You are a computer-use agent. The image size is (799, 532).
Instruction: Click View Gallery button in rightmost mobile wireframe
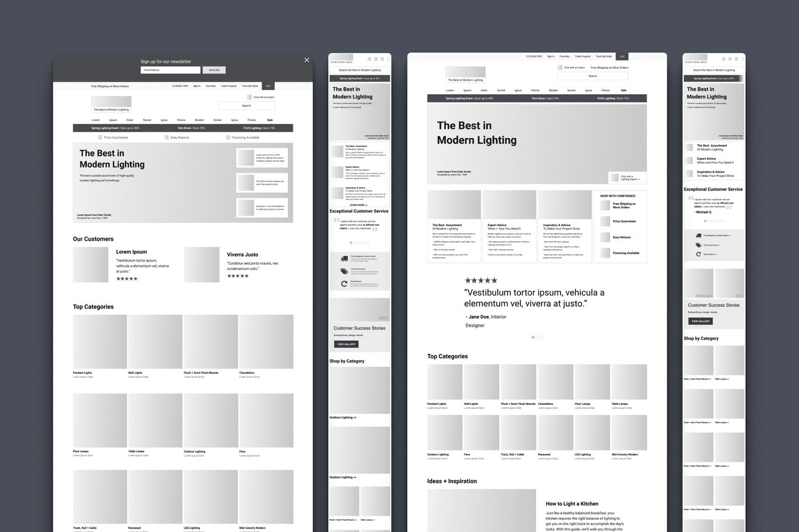(701, 321)
